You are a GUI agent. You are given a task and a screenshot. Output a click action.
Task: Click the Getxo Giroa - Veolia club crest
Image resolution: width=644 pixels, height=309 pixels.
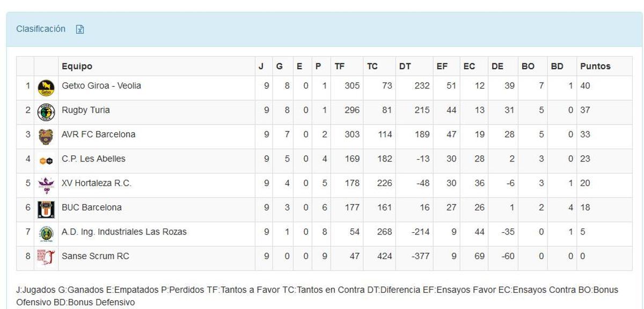(46, 85)
